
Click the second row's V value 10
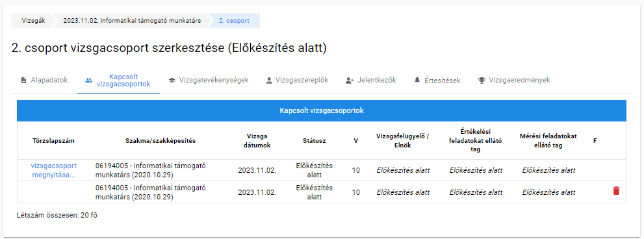[x=356, y=192]
